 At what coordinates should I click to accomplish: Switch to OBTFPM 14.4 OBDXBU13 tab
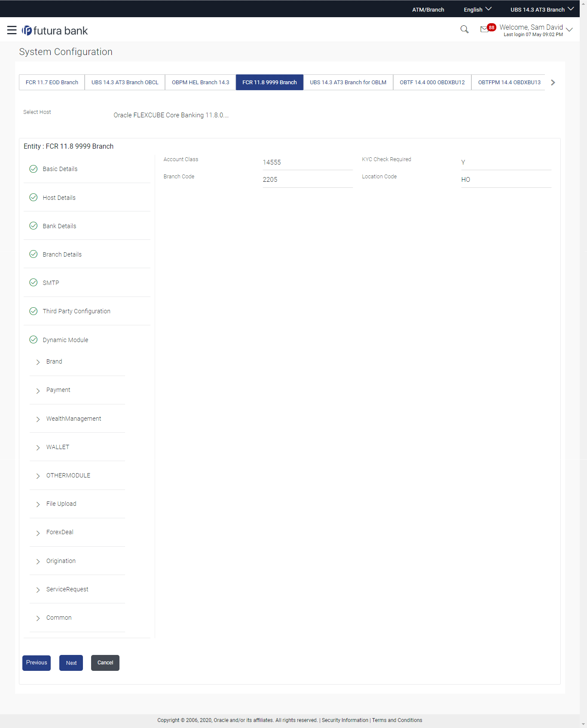[x=509, y=82]
